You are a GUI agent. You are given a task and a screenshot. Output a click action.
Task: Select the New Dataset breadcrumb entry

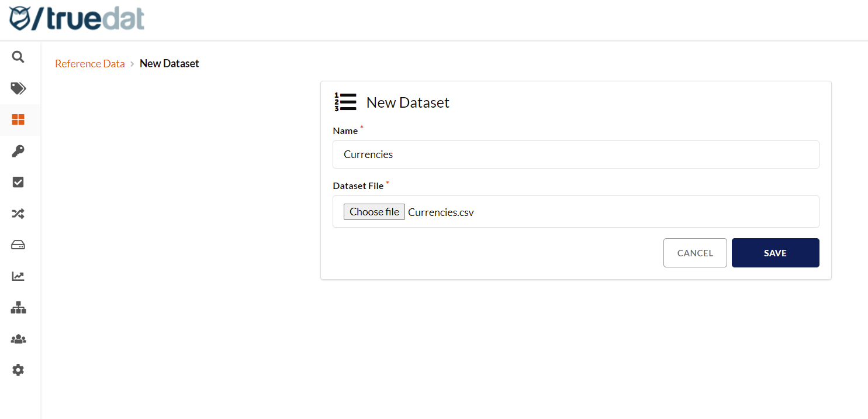(x=169, y=63)
